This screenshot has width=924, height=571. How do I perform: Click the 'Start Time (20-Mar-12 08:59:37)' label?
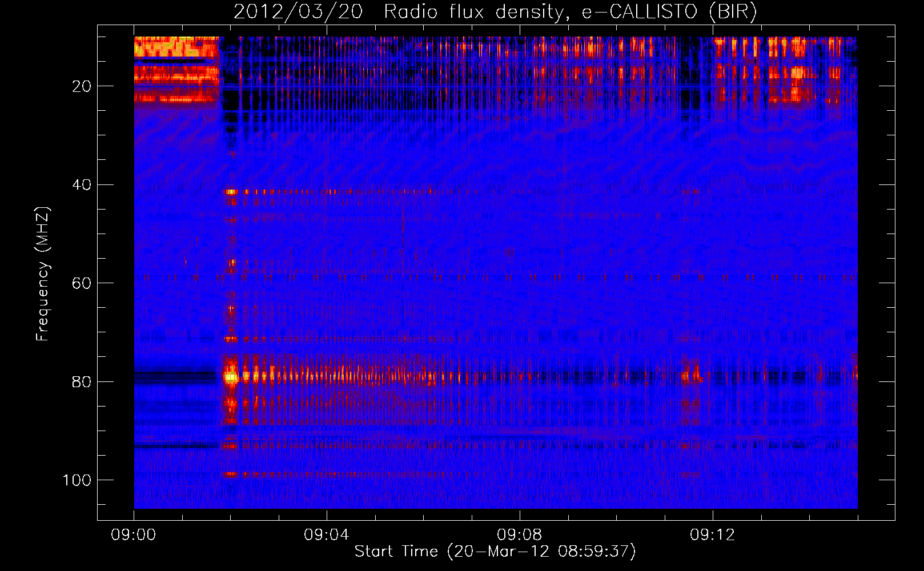coord(495,552)
